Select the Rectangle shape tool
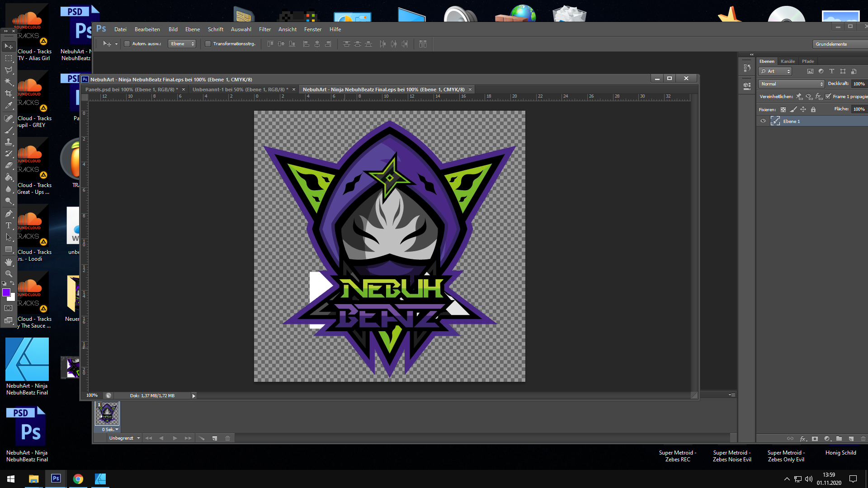Screen dimensions: 868x488 tap(9, 249)
